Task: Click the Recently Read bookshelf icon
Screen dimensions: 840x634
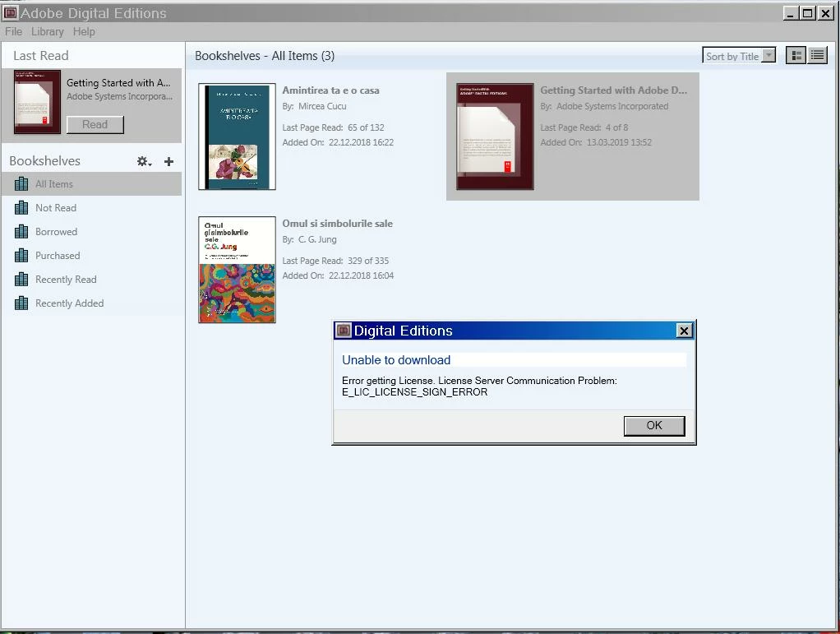Action: click(x=21, y=280)
